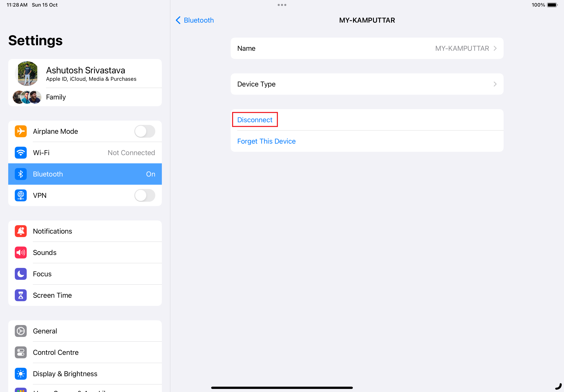The image size is (564, 392).
Task: Expand MY-KAMPUTTAR Name field
Action: pos(495,48)
